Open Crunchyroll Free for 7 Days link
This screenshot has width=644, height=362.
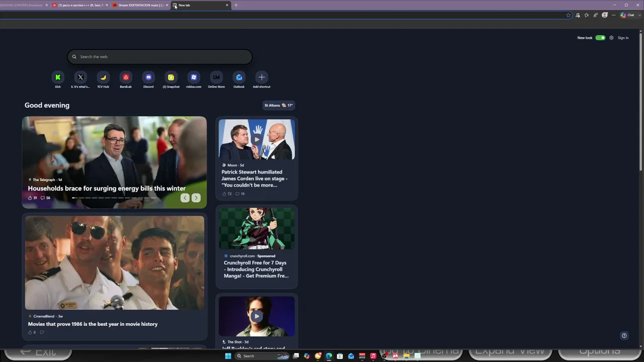point(256,269)
